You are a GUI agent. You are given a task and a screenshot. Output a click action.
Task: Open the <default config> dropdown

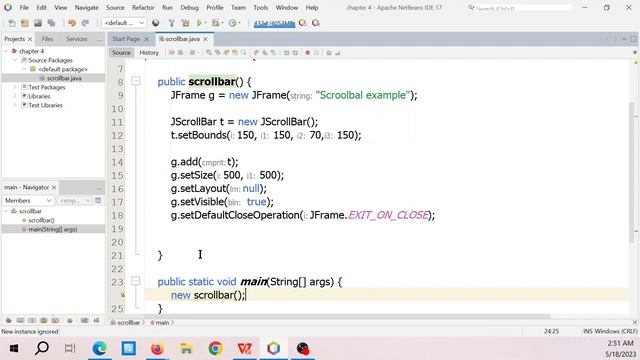pos(124,23)
